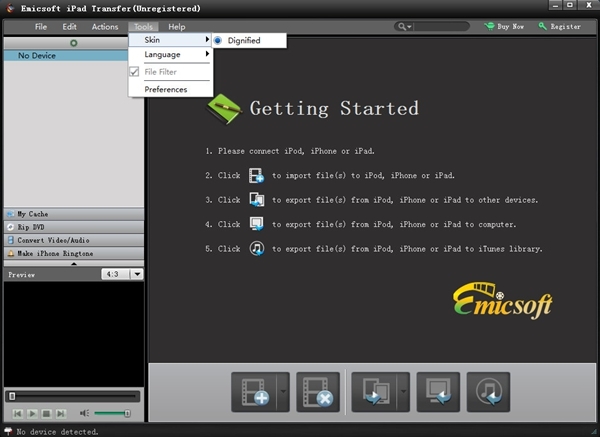The image size is (600, 437).
Task: Select the Dignified skin radio option
Action: coord(218,40)
